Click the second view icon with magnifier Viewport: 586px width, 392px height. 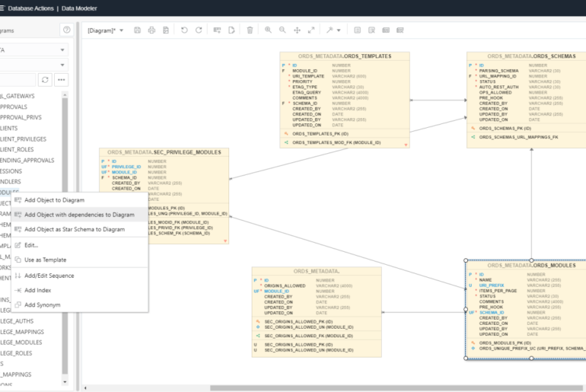click(371, 30)
